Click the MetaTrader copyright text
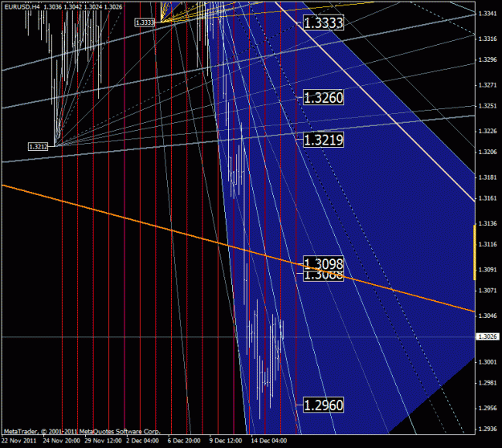Image resolution: width=502 pixels, height=448 pixels. coord(82,431)
